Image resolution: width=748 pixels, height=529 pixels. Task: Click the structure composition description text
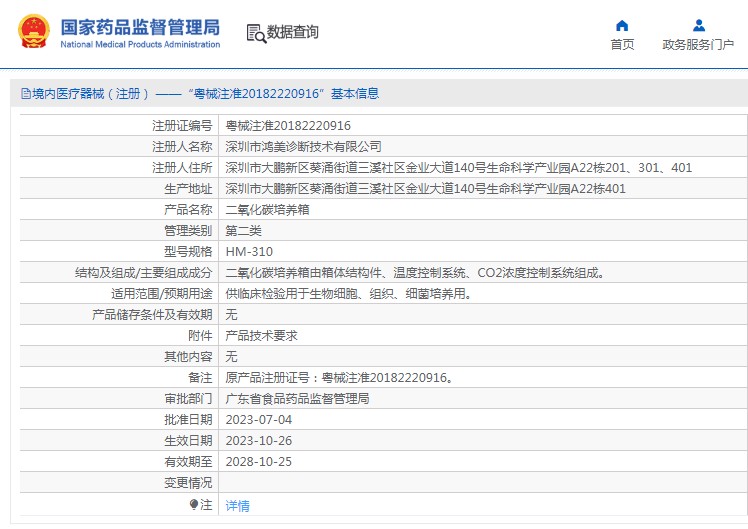coord(415,272)
